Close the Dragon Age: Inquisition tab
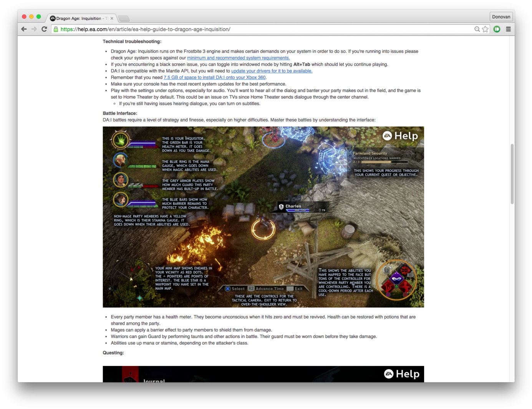This screenshot has width=532, height=409. tap(112, 18)
